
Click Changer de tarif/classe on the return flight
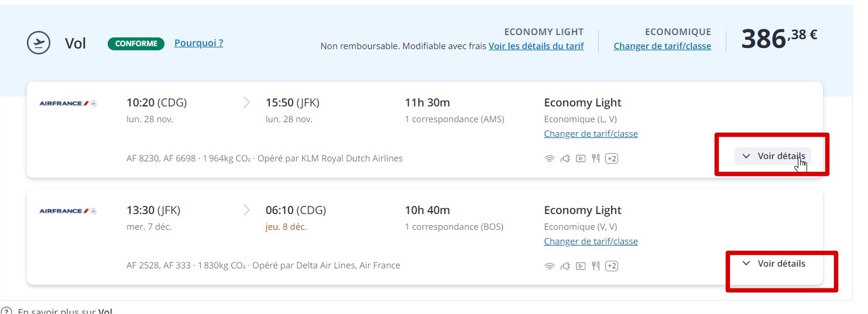click(x=591, y=241)
